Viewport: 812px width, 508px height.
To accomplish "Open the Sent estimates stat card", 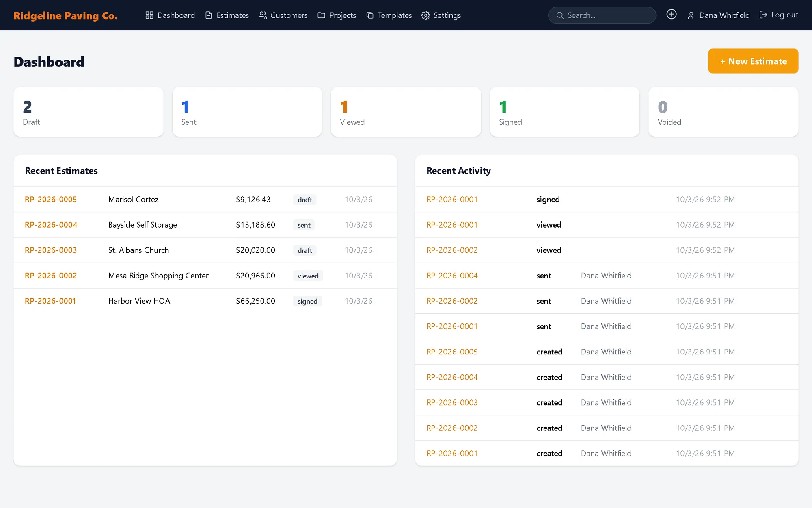I will (x=247, y=112).
